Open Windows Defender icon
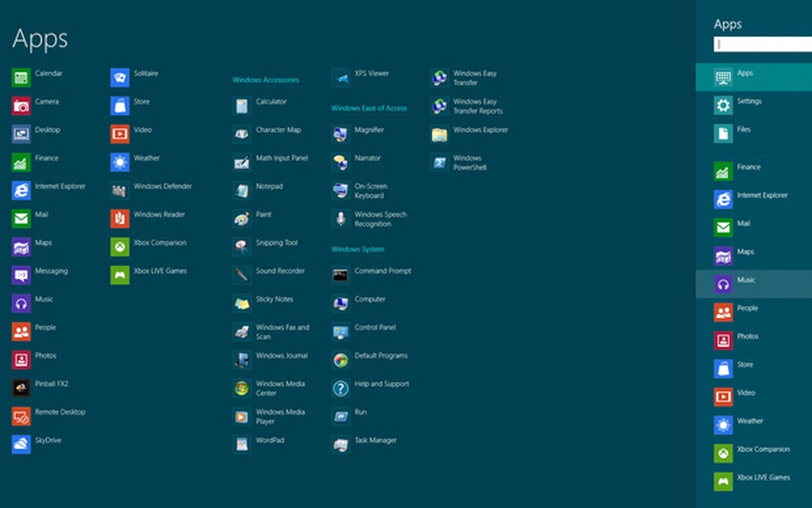Image resolution: width=812 pixels, height=508 pixels. pos(120,190)
